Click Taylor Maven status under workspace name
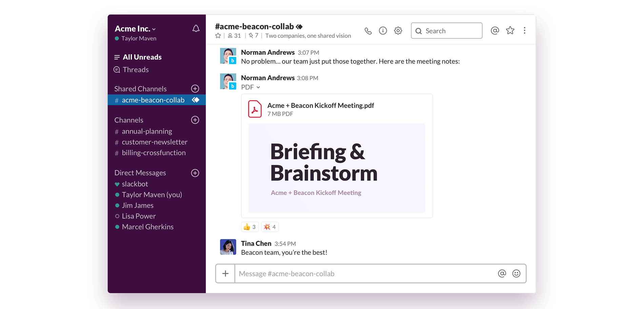This screenshot has height=309, width=644. pos(136,38)
